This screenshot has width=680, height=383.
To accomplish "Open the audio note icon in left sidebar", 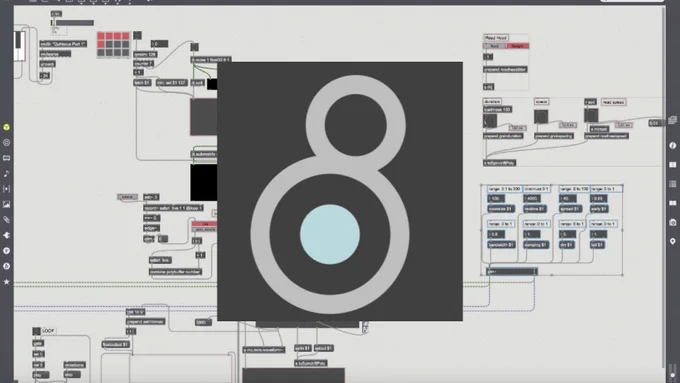I will point(7,173).
